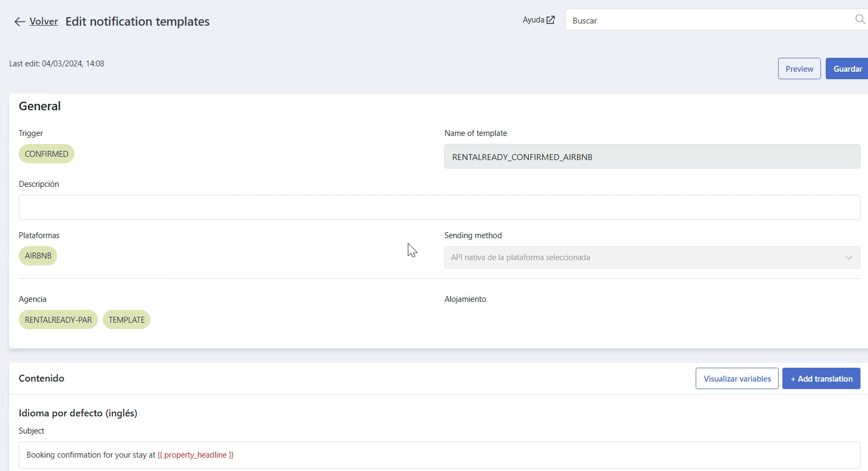Click the Name of template field
This screenshot has width=868, height=471.
point(652,157)
